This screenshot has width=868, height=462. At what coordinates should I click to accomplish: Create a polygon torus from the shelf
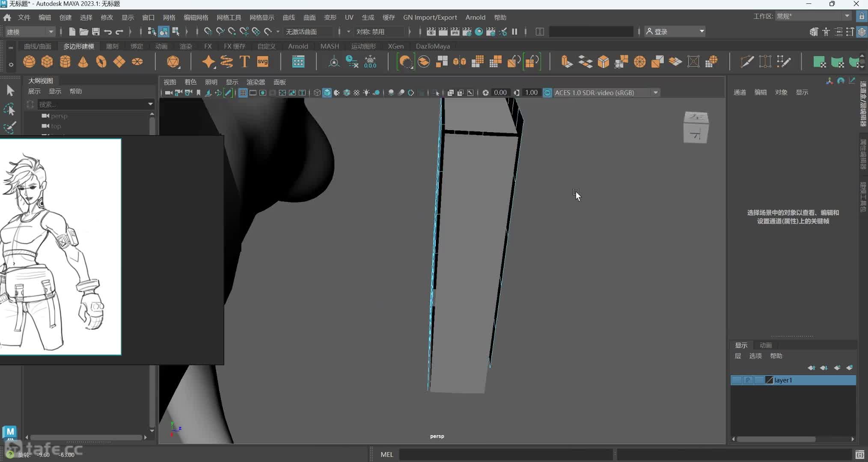(101, 62)
